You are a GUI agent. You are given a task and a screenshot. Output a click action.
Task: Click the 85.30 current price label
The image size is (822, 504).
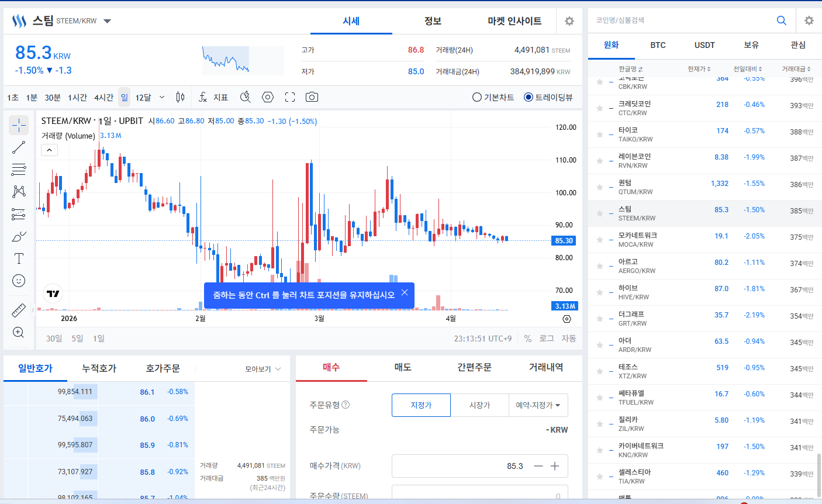(x=564, y=240)
